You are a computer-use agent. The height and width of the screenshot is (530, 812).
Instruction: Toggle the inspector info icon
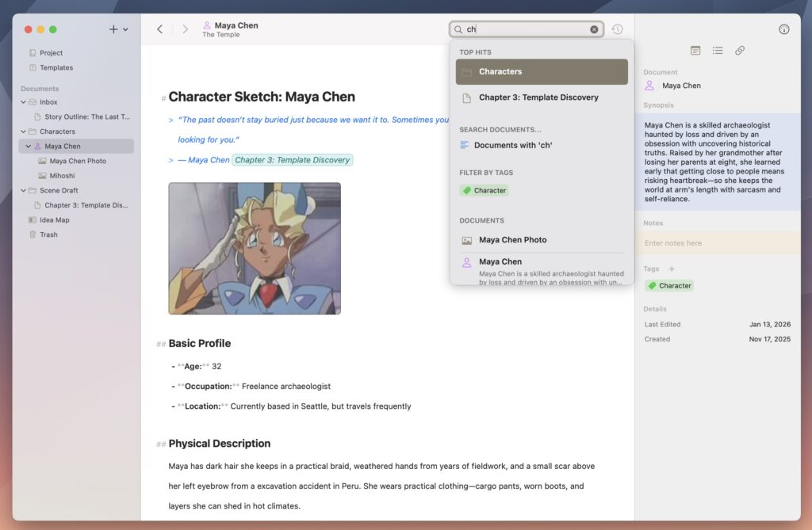pyautogui.click(x=784, y=29)
